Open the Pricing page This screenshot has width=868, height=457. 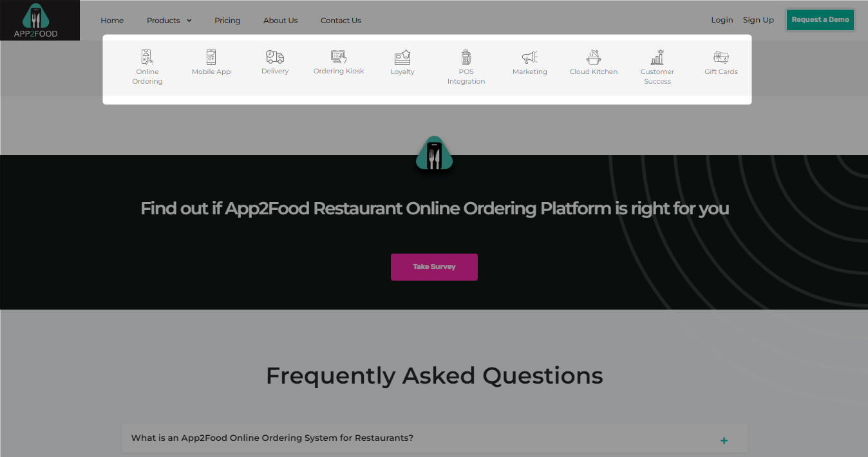point(227,21)
